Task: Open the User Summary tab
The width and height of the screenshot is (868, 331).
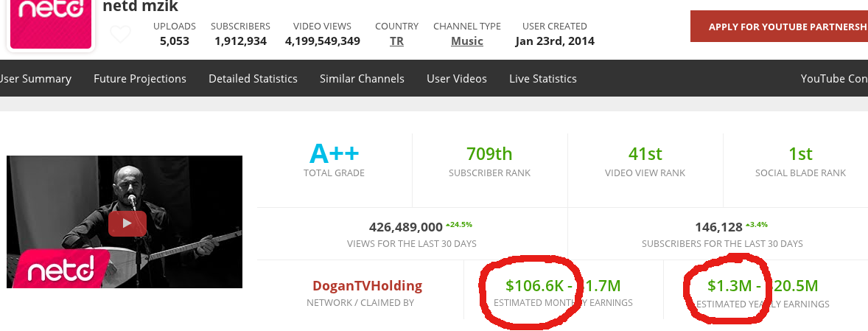Action: coord(35,79)
